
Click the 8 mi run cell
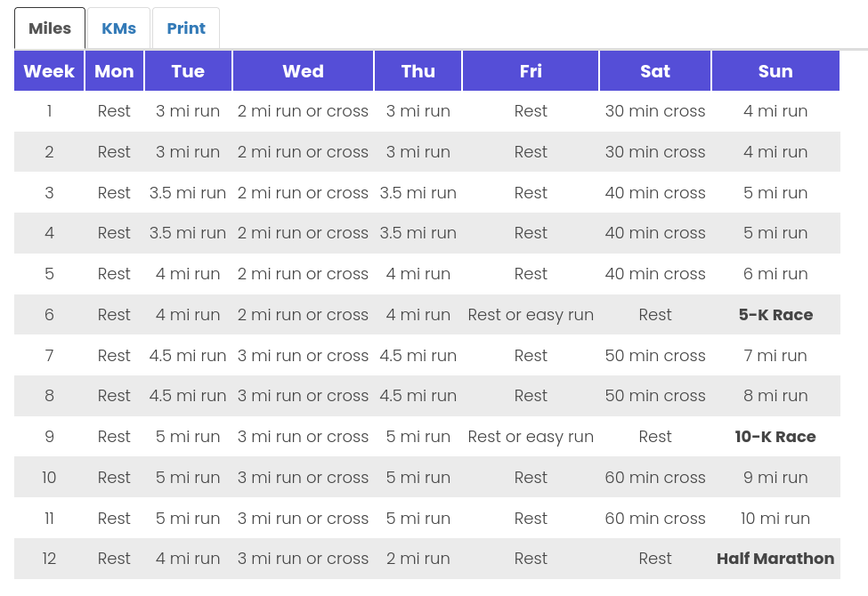click(775, 396)
